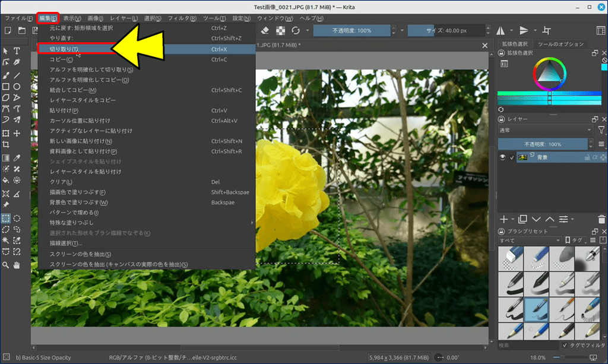
Task: Select the Zoom magnifier tool
Action: point(6,265)
